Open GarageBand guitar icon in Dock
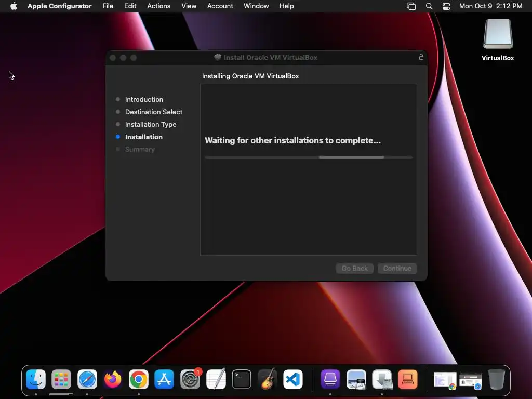 tap(268, 379)
